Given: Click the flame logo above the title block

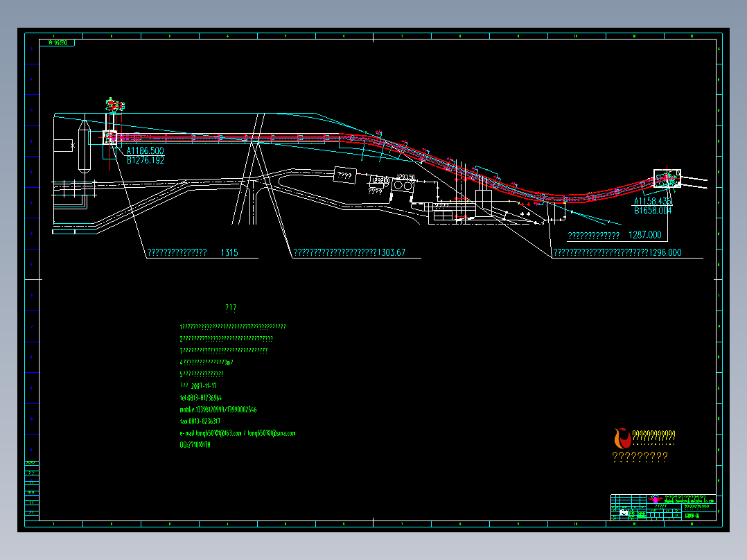Looking at the screenshot, I should click(x=622, y=438).
